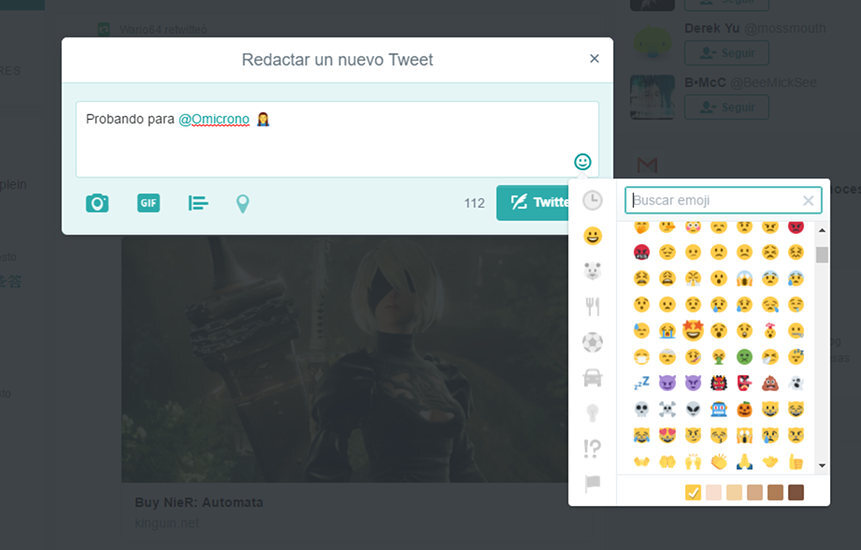The height and width of the screenshot is (550, 861).
Task: Clear the emoji search box
Action: (x=808, y=201)
